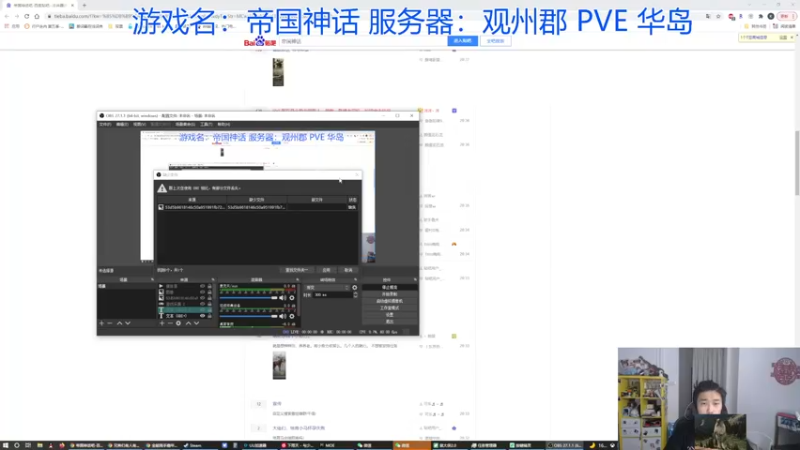
Task: Pop out the Scenes dock panel
Action: coord(152,280)
